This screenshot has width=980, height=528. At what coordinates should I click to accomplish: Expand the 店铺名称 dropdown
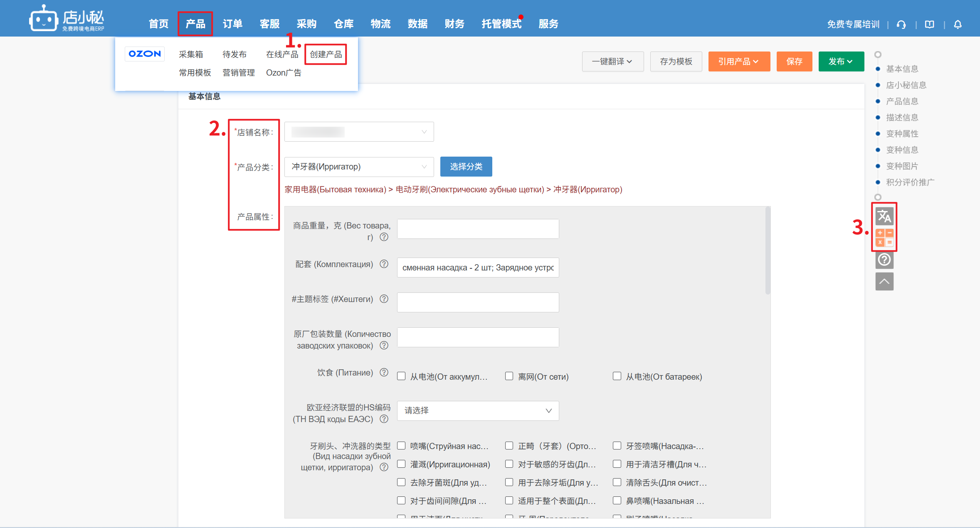point(359,132)
